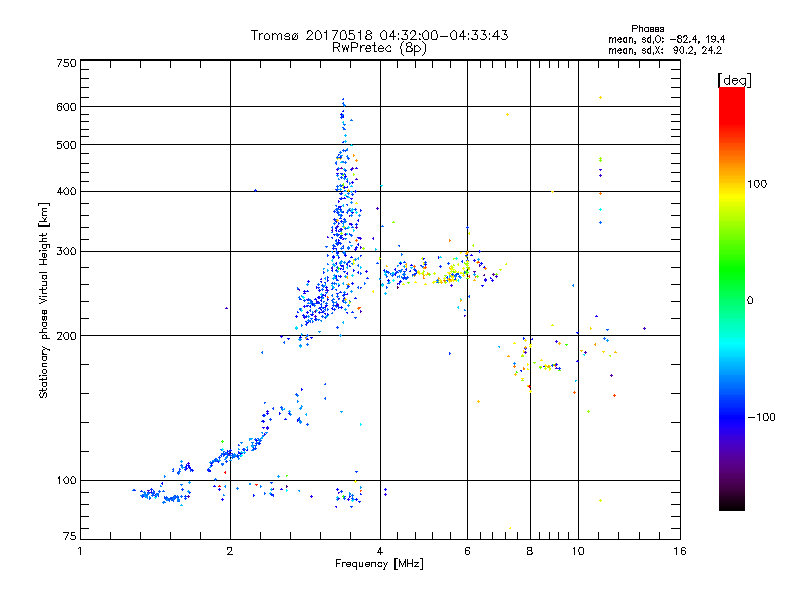Click 'mean, sd,X: 90.2, 24.2' text
Viewport: 800px width, 600px height.
point(665,51)
